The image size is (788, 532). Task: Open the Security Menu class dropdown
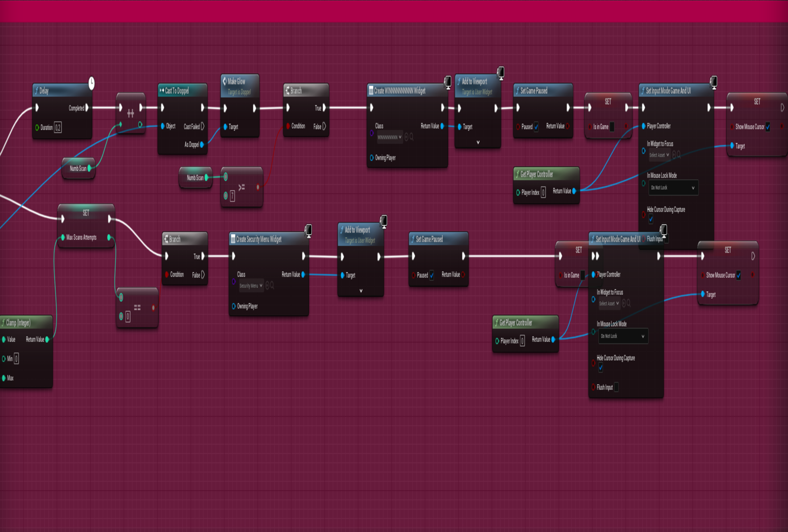click(x=251, y=286)
